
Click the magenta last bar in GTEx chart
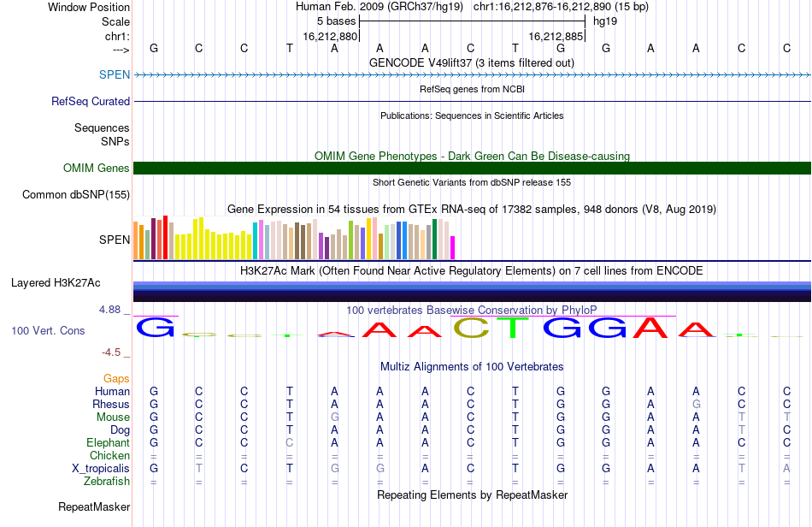point(453,248)
